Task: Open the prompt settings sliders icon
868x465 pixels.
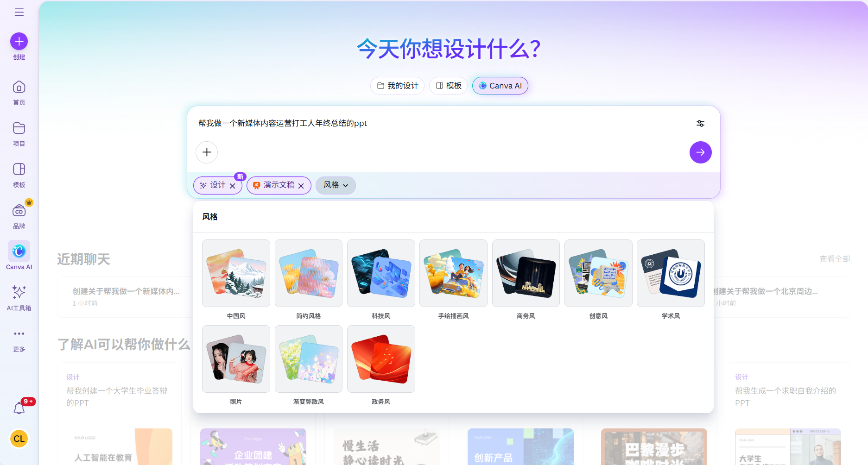Action: coord(700,124)
